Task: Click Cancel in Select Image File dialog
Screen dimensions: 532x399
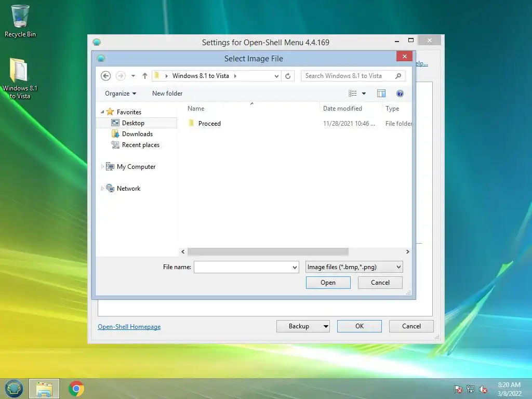Action: pyautogui.click(x=380, y=283)
